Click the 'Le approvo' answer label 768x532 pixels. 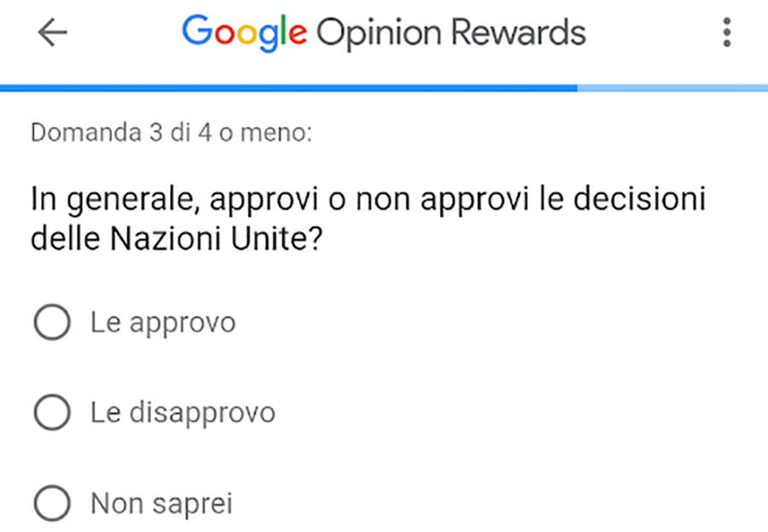[163, 323]
